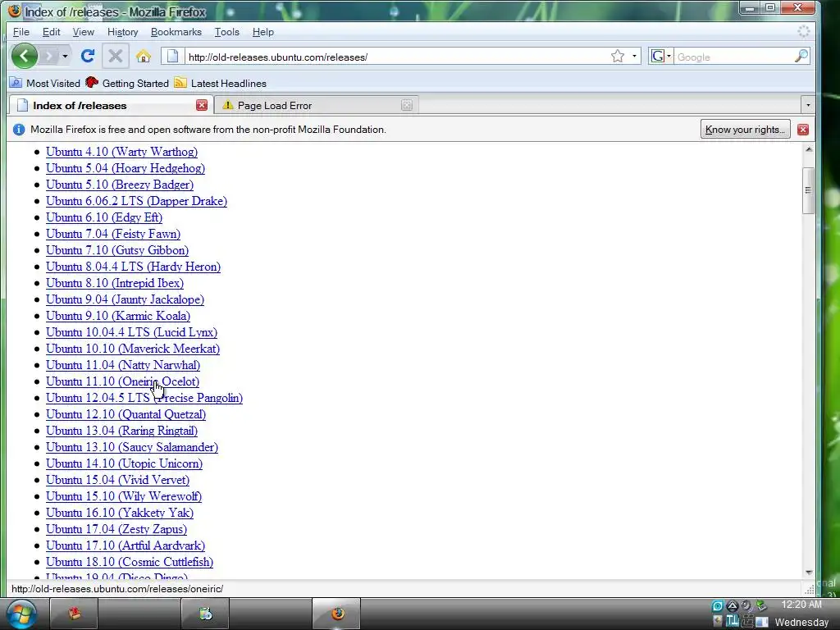This screenshot has width=840, height=630.
Task: Open the History menu
Action: (123, 32)
